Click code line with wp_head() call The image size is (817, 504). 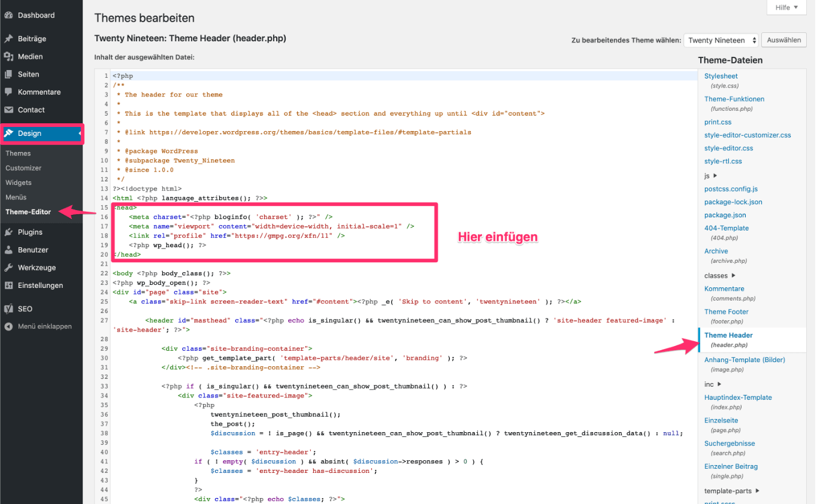click(x=167, y=245)
